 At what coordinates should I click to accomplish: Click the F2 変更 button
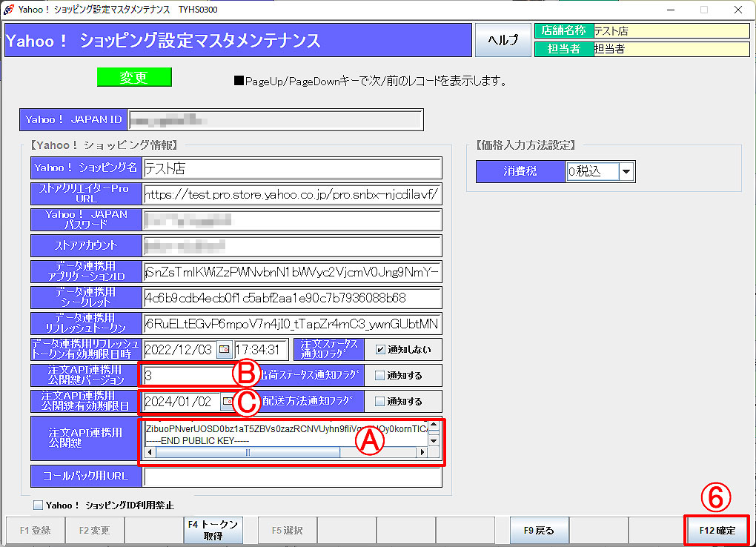[x=94, y=530]
